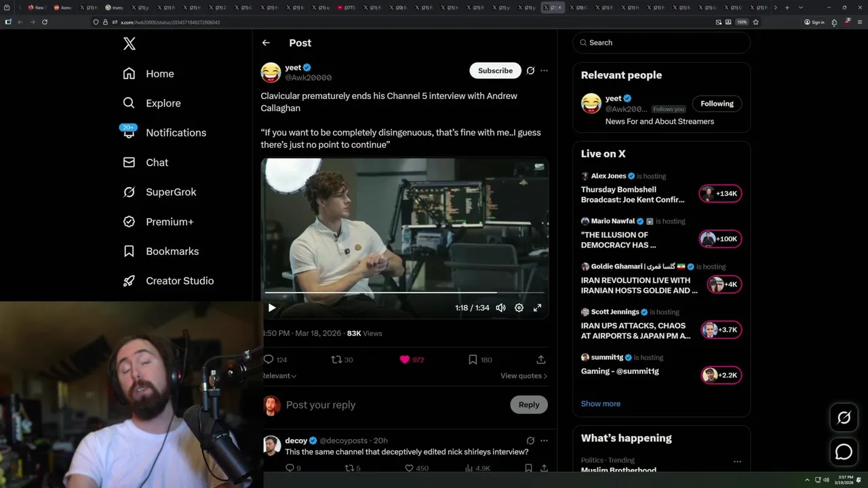Open Notifications in sidebar
The width and height of the screenshot is (868, 488).
[x=164, y=133]
